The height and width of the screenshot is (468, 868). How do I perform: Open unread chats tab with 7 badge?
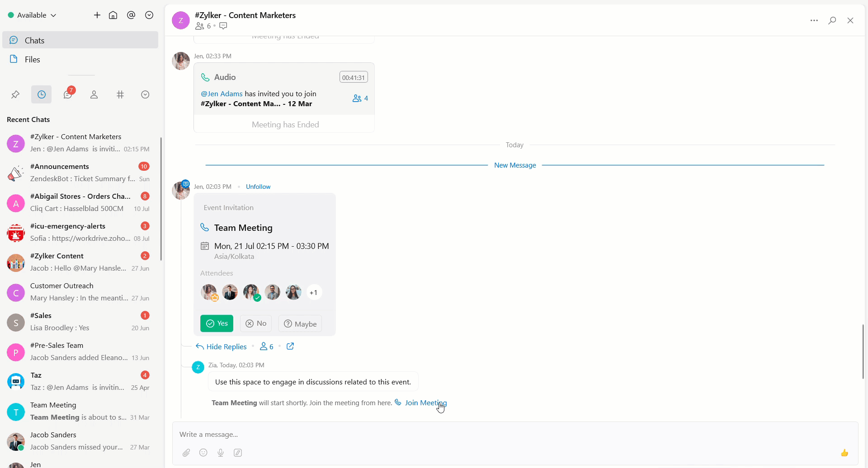pyautogui.click(x=68, y=94)
